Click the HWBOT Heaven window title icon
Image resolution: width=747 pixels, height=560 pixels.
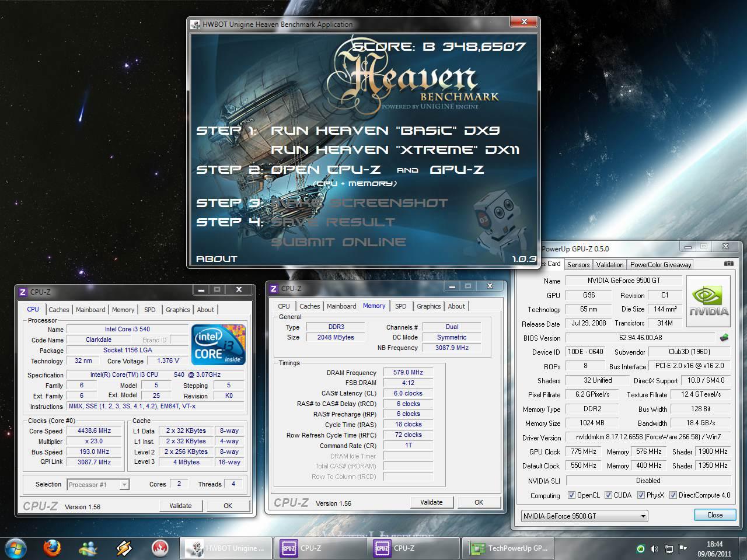coord(196,24)
